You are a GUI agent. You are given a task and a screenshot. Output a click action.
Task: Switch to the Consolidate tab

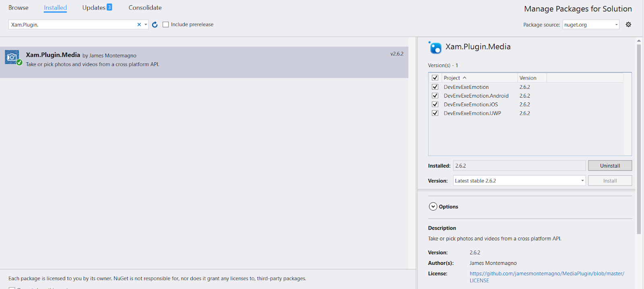tap(145, 8)
